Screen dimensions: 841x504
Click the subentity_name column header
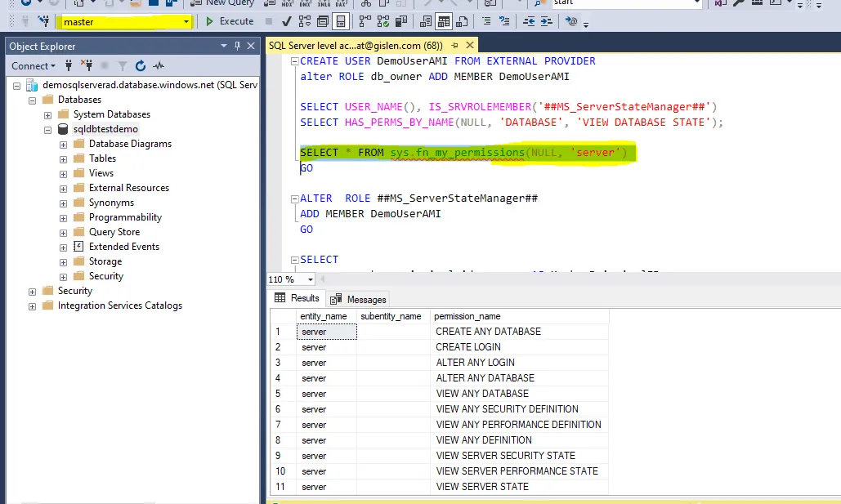tap(393, 316)
